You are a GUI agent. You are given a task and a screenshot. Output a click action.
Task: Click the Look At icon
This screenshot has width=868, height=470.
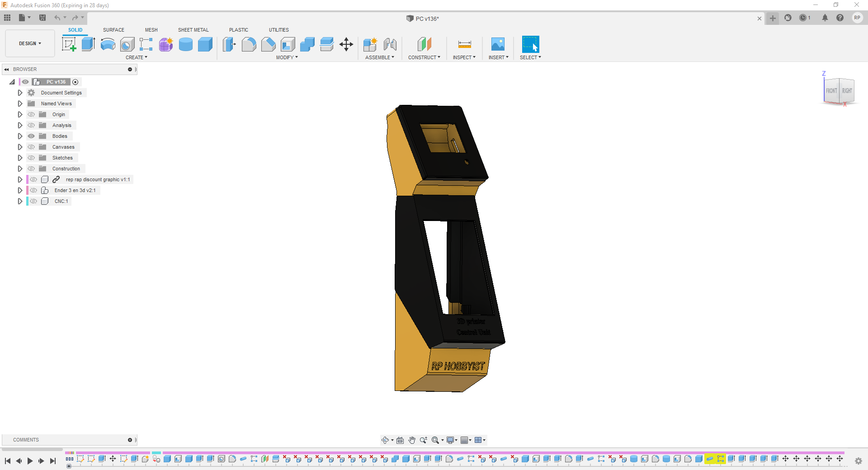400,440
